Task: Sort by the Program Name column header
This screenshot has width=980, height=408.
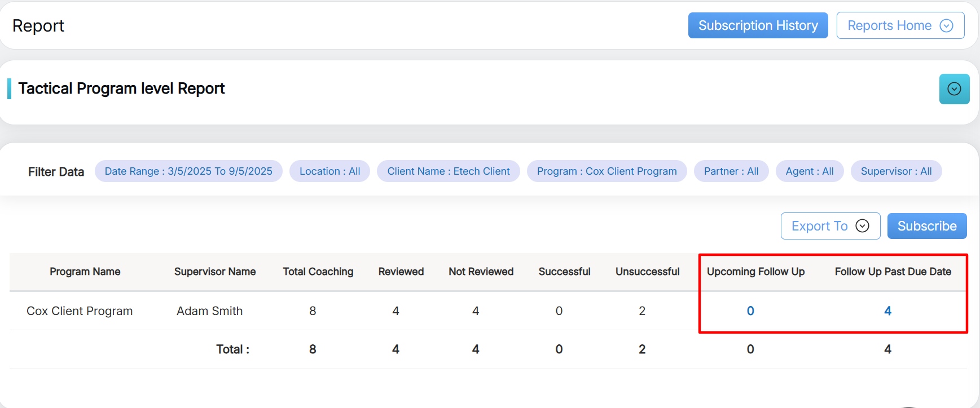Action: point(85,272)
